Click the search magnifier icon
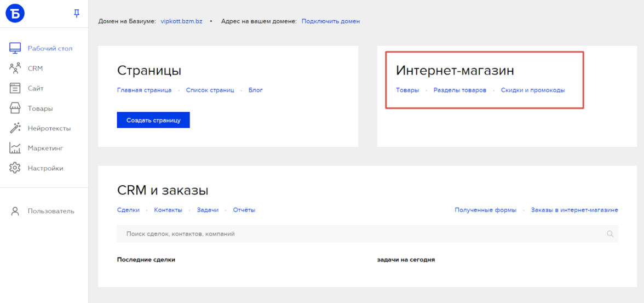This screenshot has height=303, width=644. (610, 234)
